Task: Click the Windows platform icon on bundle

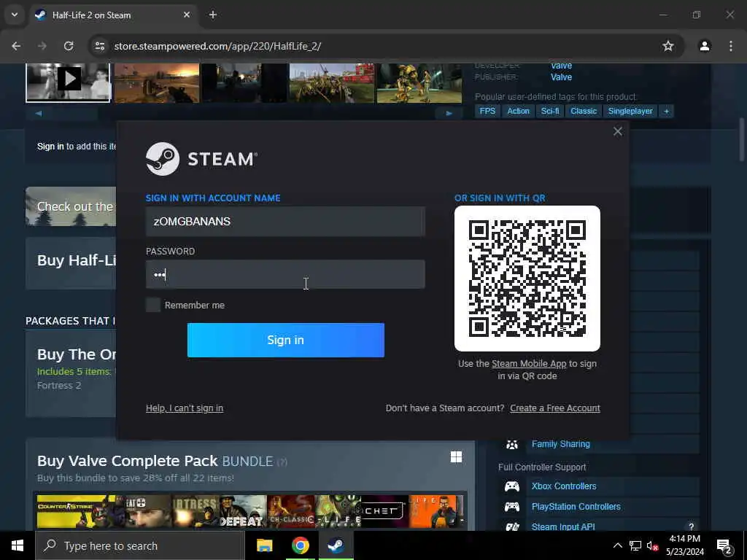Action: [456, 457]
